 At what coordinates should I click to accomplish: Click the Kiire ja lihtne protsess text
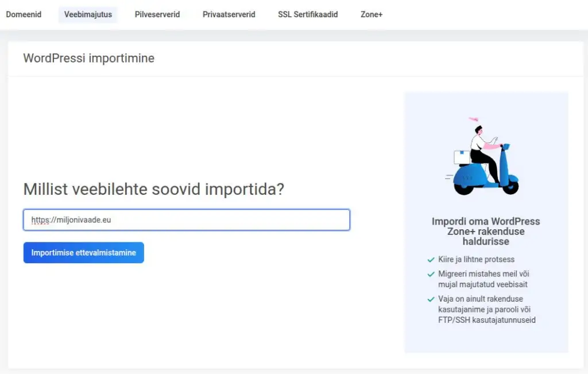tap(476, 259)
